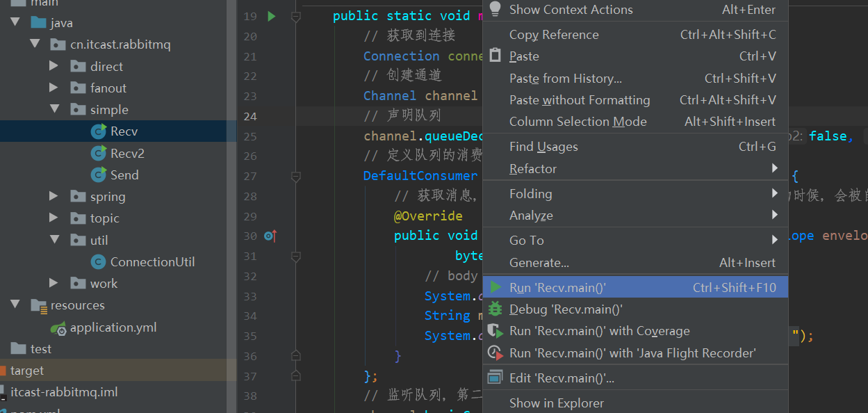Click the green run gutter arrow on line 19

[272, 16]
